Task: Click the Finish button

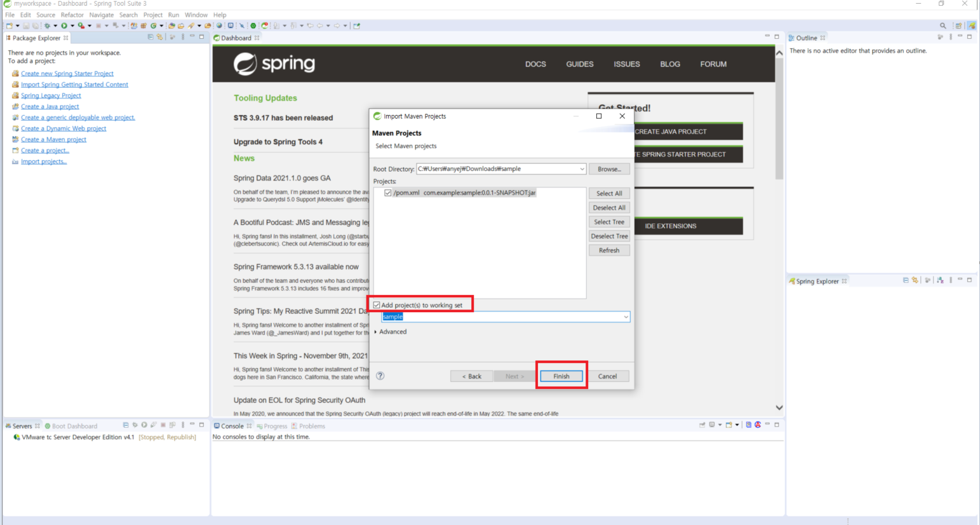Action: (x=561, y=376)
